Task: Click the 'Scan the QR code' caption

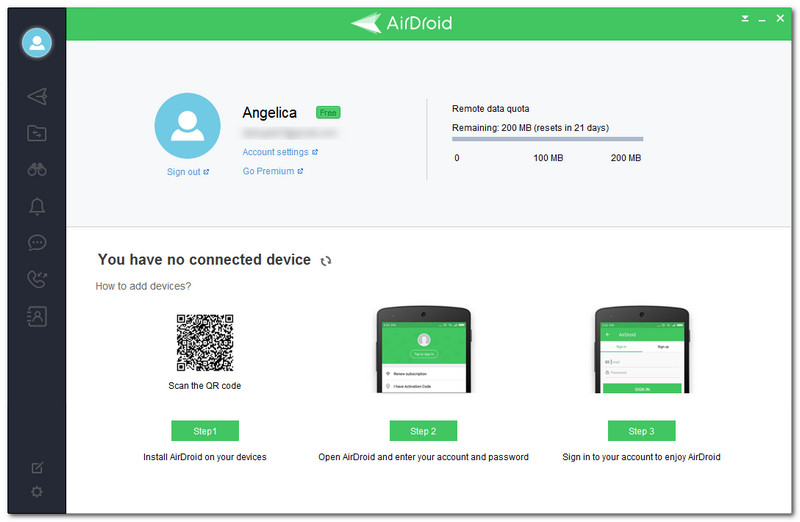Action: (205, 386)
